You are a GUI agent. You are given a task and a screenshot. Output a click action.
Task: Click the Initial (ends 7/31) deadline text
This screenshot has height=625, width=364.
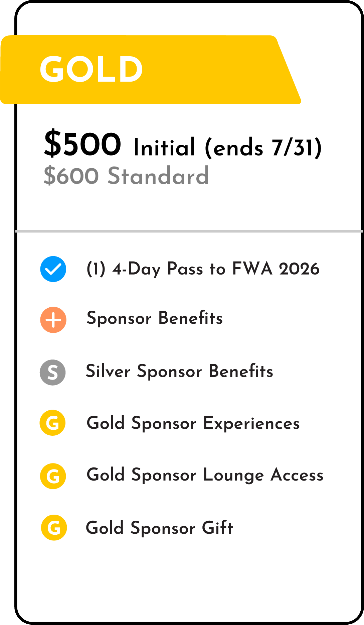click(227, 147)
